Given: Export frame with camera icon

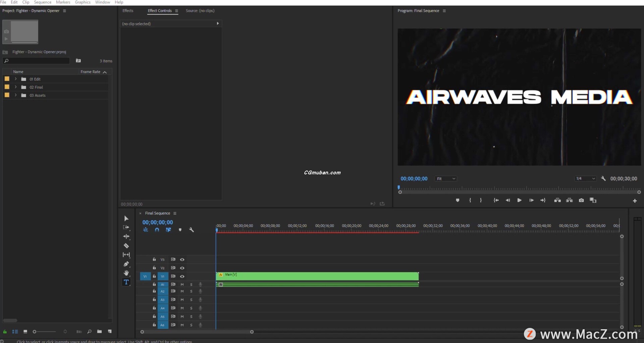Looking at the screenshot, I should [x=581, y=200].
